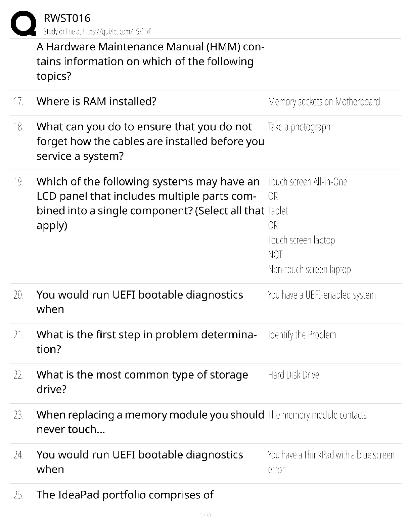Viewport: 411px width, 532px height.
Task: Click the Quizlet Q logo icon
Action: pyautogui.click(x=24, y=23)
